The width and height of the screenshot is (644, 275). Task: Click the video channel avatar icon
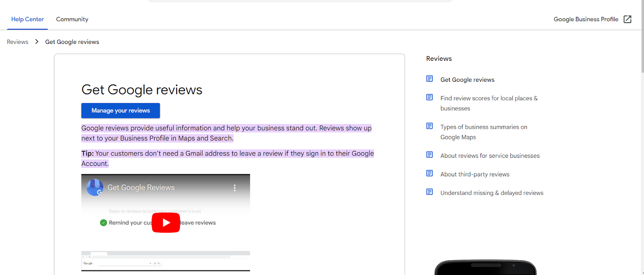95,188
